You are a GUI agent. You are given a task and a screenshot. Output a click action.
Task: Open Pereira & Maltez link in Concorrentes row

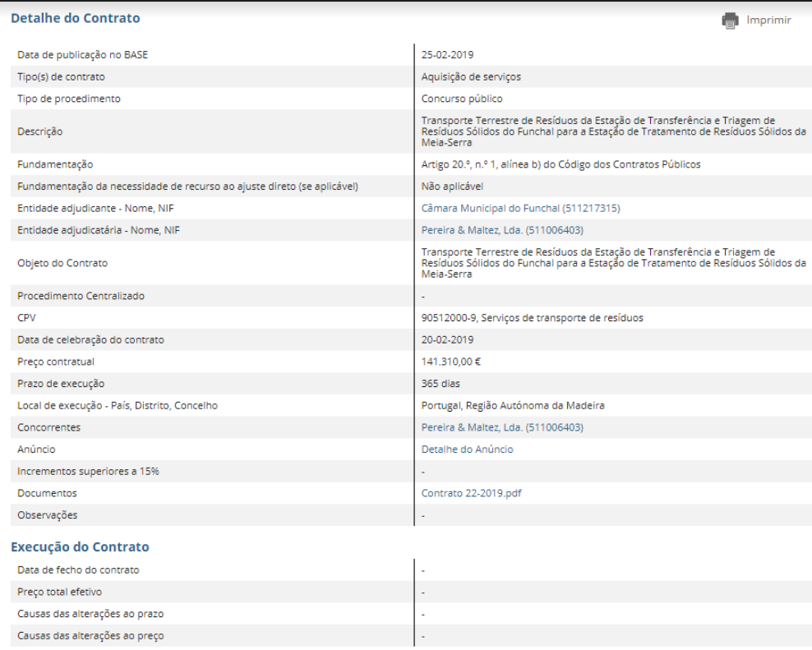point(502,427)
